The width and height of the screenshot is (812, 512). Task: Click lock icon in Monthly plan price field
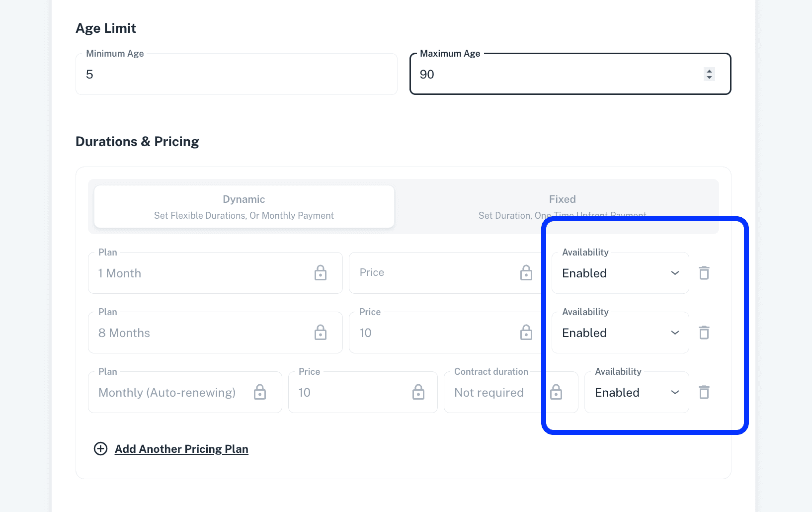point(418,392)
